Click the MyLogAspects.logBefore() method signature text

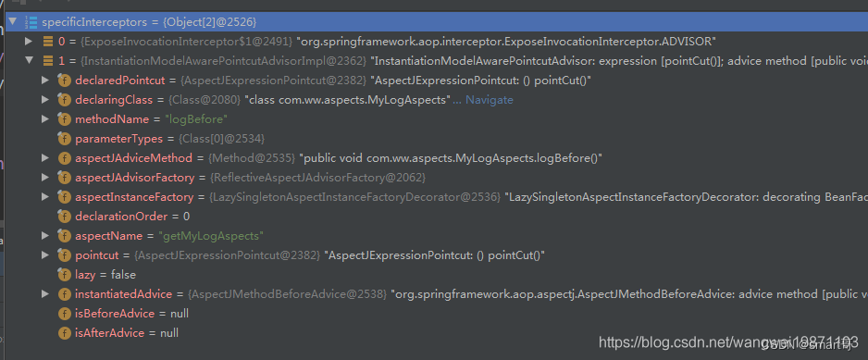click(x=451, y=158)
